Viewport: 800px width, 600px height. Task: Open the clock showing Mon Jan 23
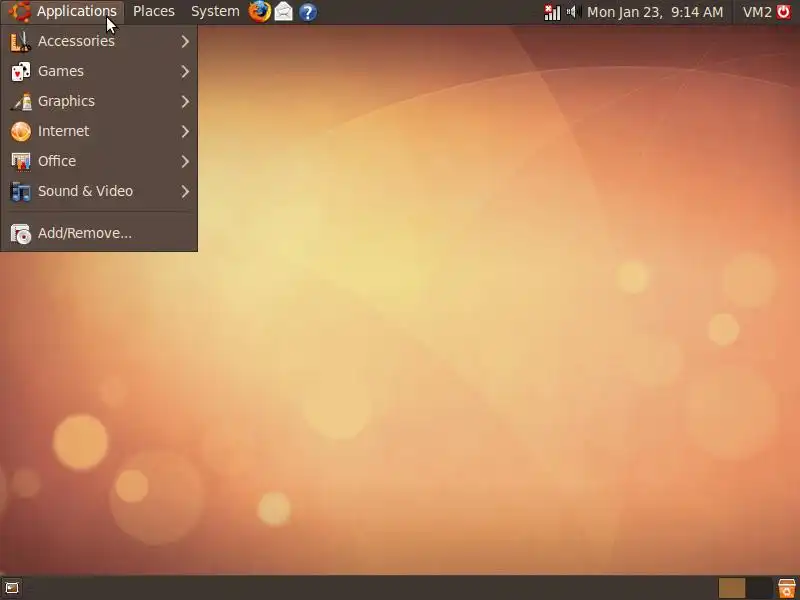655,12
